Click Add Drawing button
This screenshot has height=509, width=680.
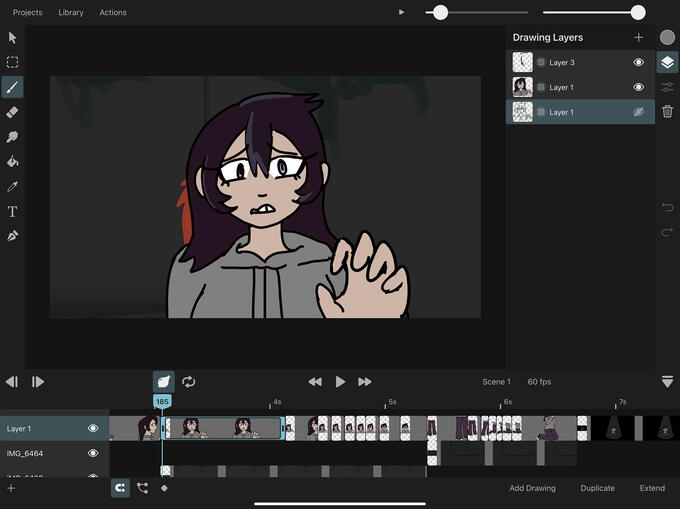532,488
